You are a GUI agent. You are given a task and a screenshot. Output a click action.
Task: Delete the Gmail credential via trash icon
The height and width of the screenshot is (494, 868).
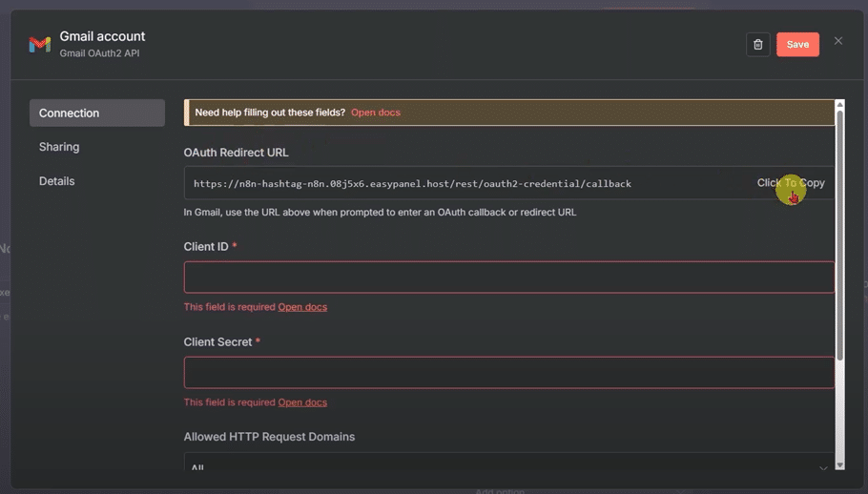(758, 44)
